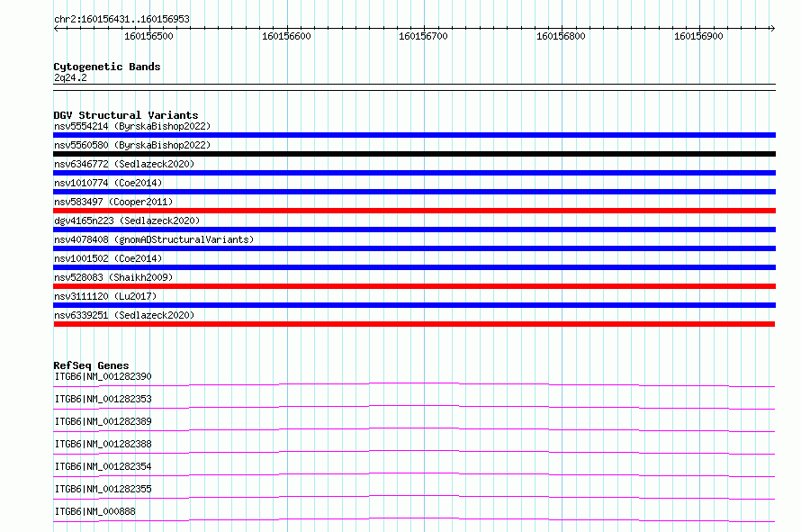Click the DGV Structural Variants track heading

pyautogui.click(x=126, y=115)
